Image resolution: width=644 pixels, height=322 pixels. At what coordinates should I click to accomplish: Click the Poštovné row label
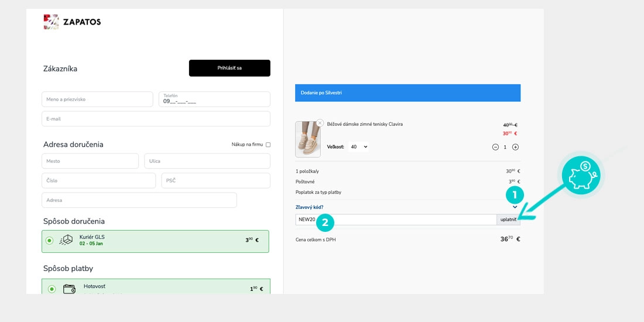[x=305, y=181]
